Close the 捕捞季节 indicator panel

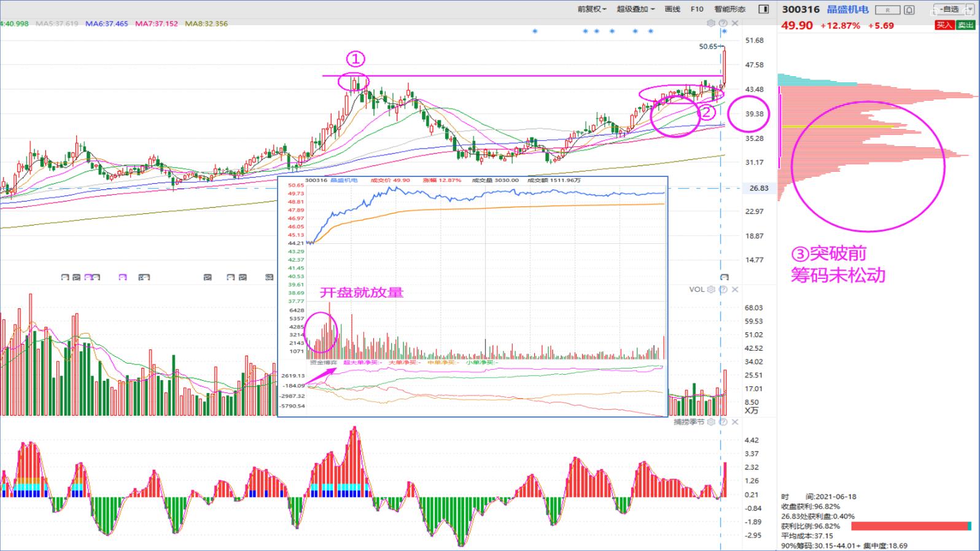(x=735, y=422)
